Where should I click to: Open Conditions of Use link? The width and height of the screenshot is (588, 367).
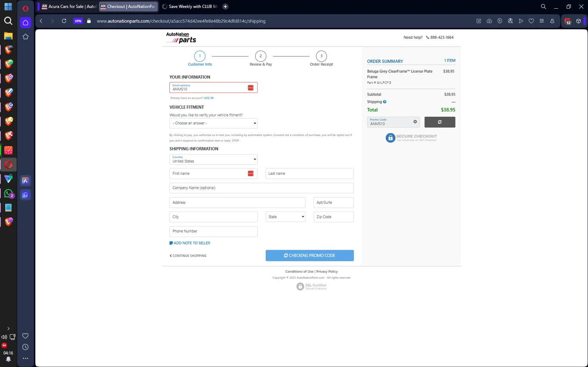299,271
